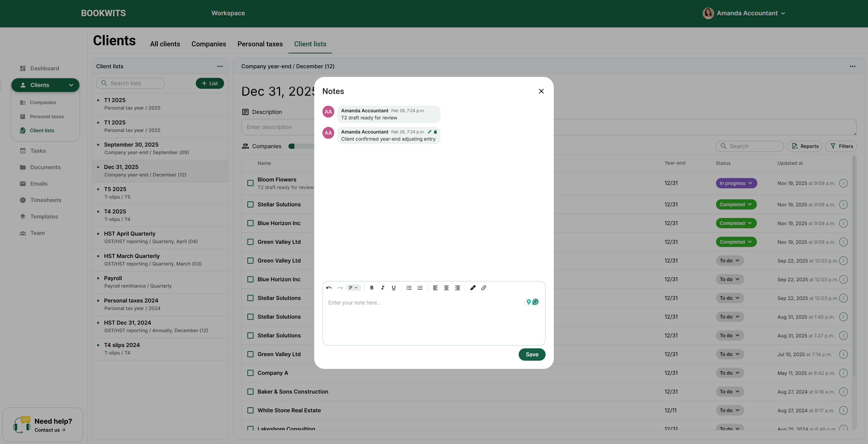
Task: Center-align the note text
Action: (x=446, y=288)
